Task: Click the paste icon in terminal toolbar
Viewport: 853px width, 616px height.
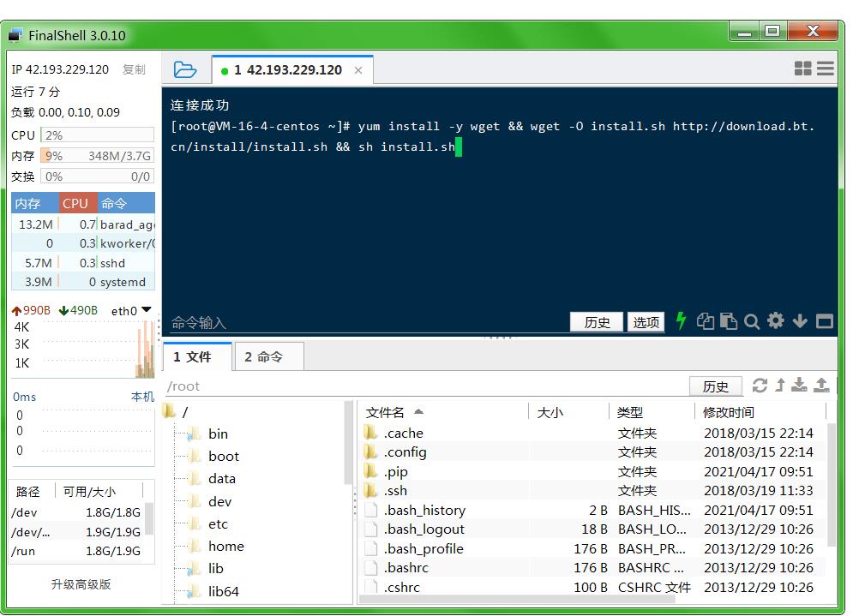Action: coord(729,321)
